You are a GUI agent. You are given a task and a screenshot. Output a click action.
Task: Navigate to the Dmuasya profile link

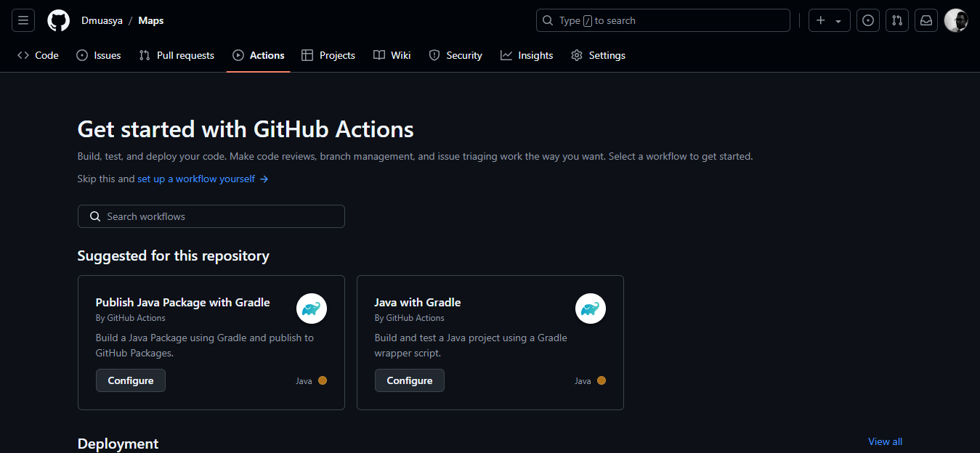(102, 20)
